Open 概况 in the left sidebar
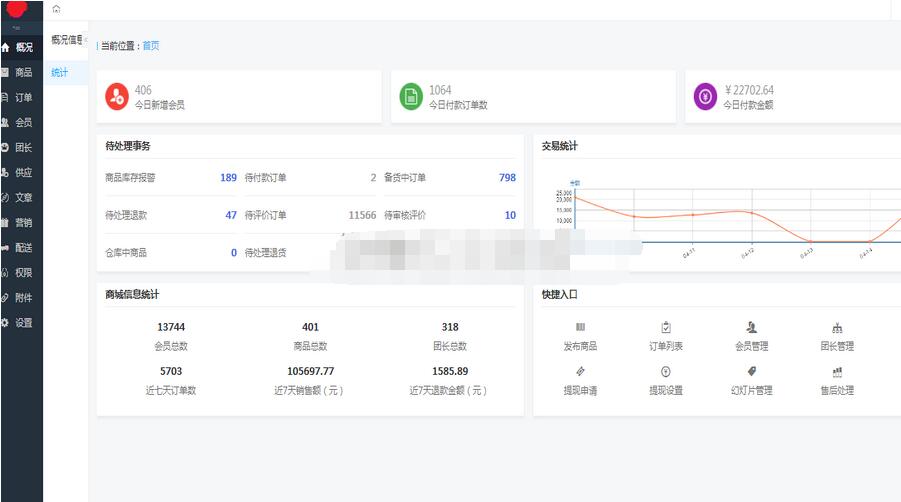 pyautogui.click(x=21, y=47)
